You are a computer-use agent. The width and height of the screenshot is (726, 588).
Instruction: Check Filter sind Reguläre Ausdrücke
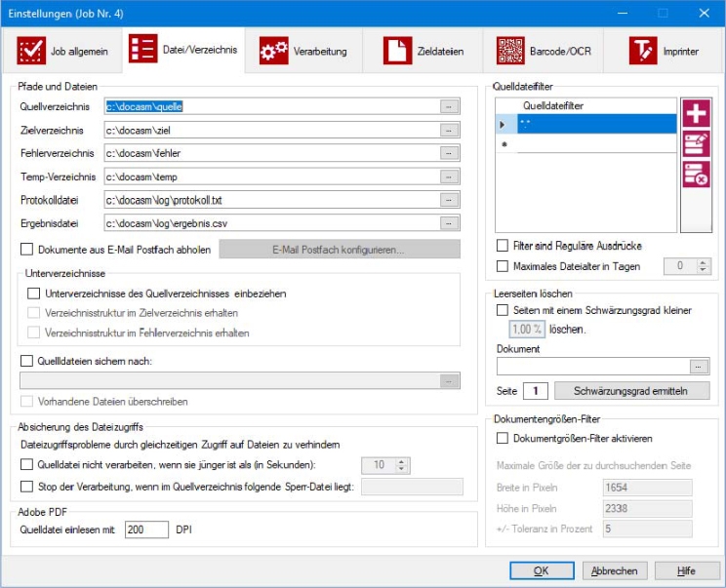(503, 245)
